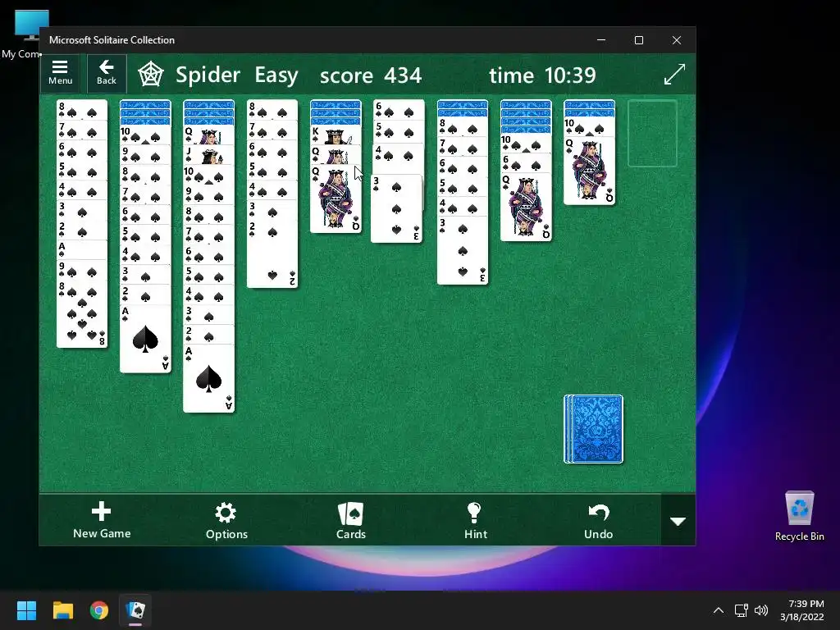The width and height of the screenshot is (840, 630).
Task: Open File Explorer from the taskbar
Action: point(62,610)
